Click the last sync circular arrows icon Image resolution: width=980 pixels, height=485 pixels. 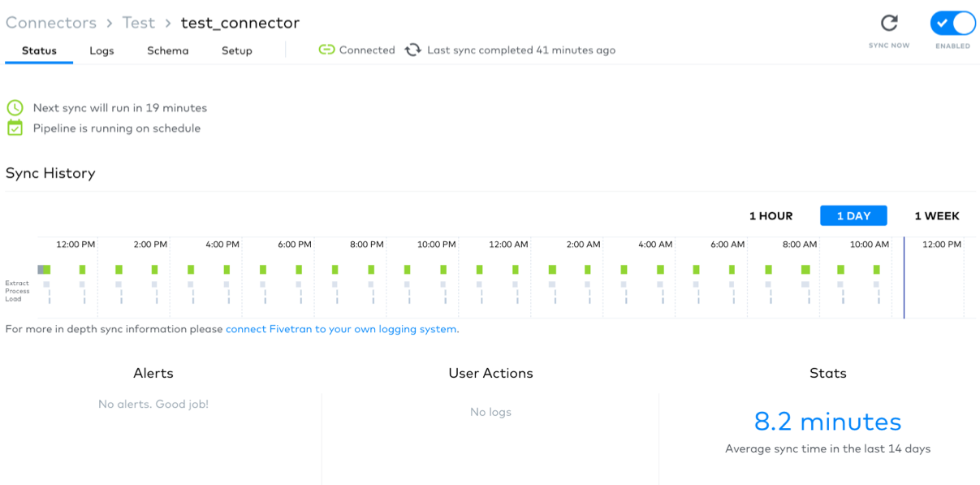(413, 50)
